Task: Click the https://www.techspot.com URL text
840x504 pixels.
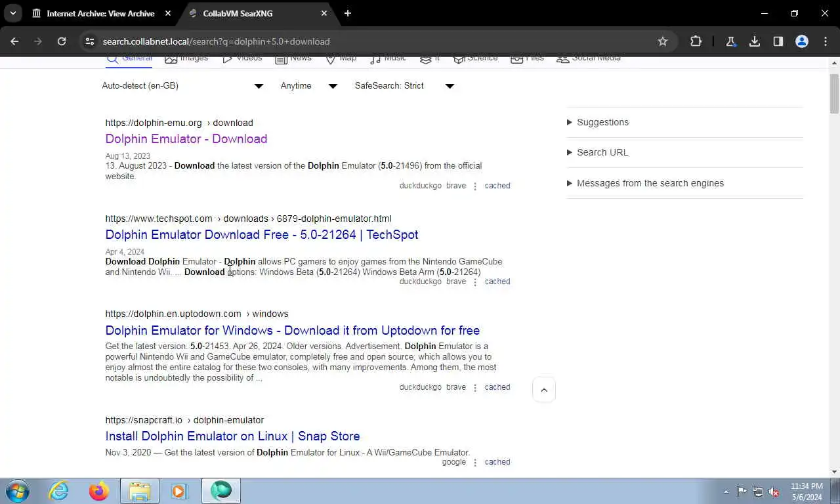Action: coord(159,219)
